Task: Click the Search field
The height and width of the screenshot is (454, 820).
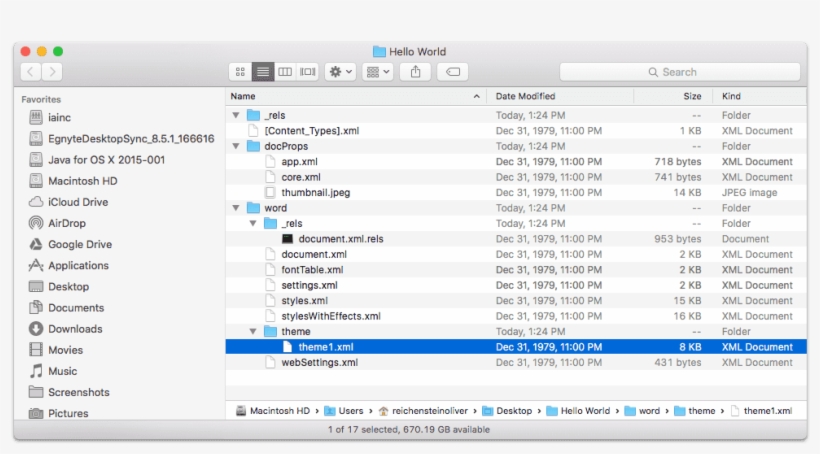Action: click(680, 72)
